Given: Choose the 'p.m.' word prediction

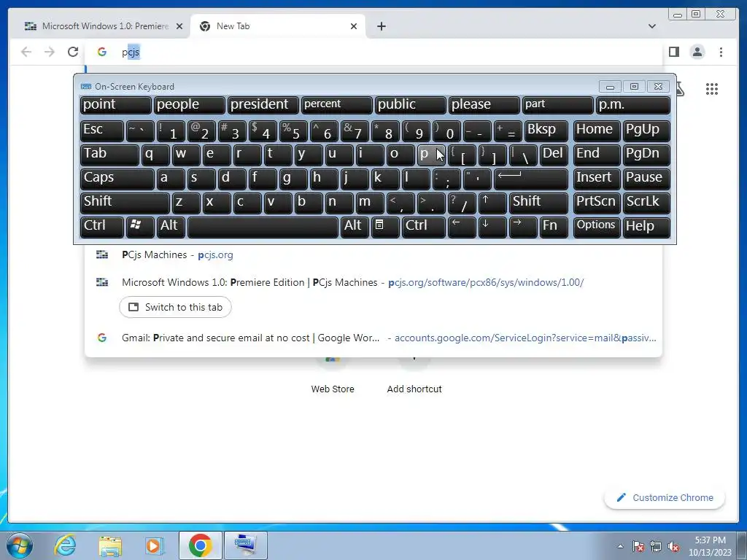Looking at the screenshot, I should pyautogui.click(x=633, y=105).
